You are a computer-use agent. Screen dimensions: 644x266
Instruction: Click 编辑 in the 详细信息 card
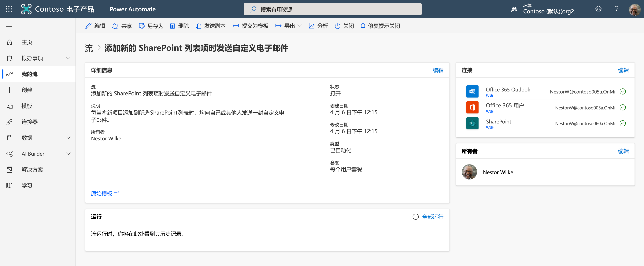click(438, 71)
